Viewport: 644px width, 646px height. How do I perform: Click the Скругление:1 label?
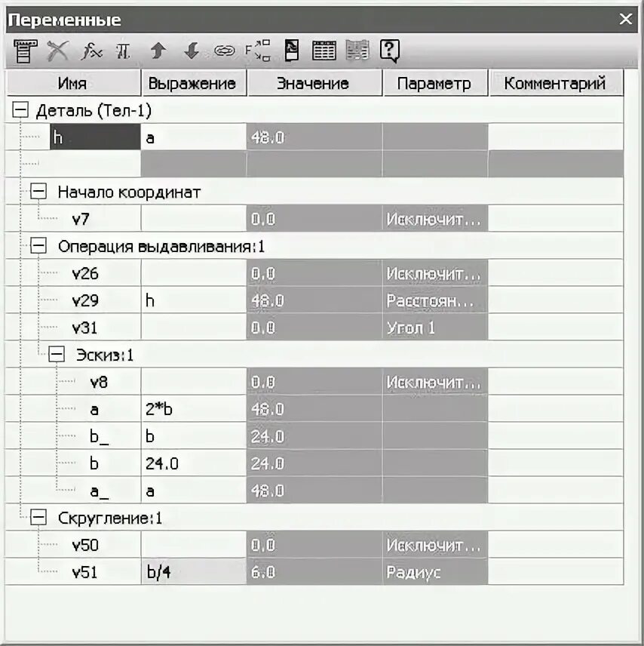pos(110,518)
